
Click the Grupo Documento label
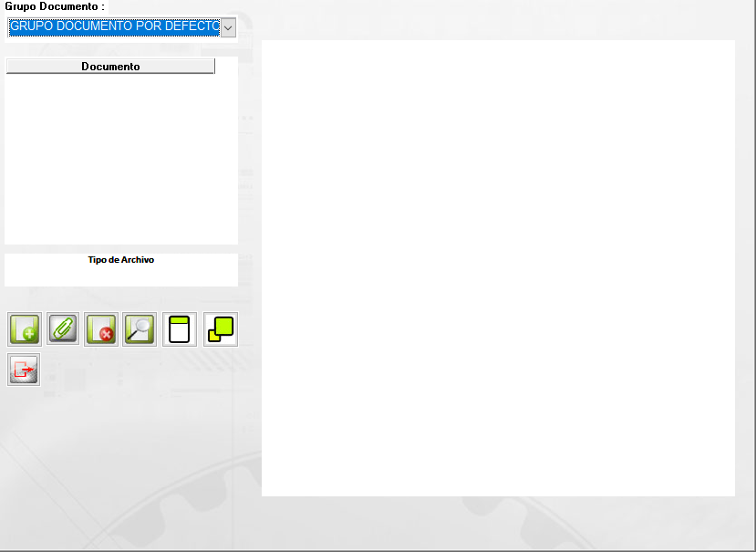tap(55, 6)
